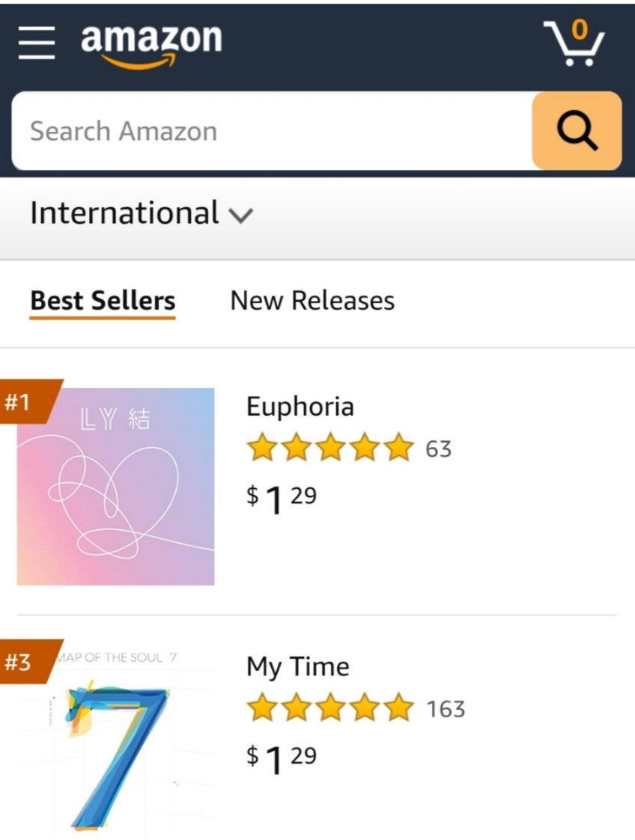
Task: Tap the Amazon logo
Action: [x=151, y=43]
